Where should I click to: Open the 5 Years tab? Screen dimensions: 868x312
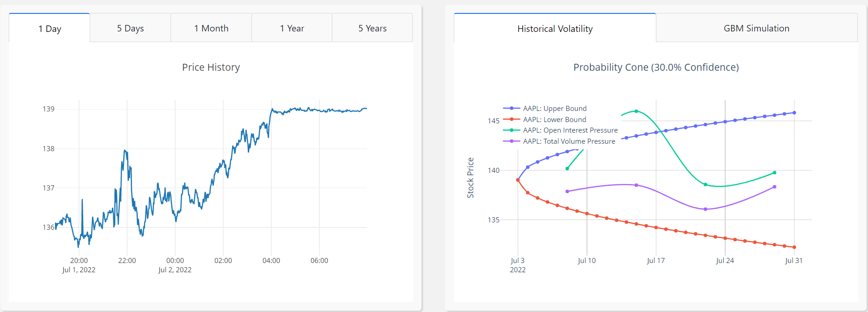coord(372,28)
